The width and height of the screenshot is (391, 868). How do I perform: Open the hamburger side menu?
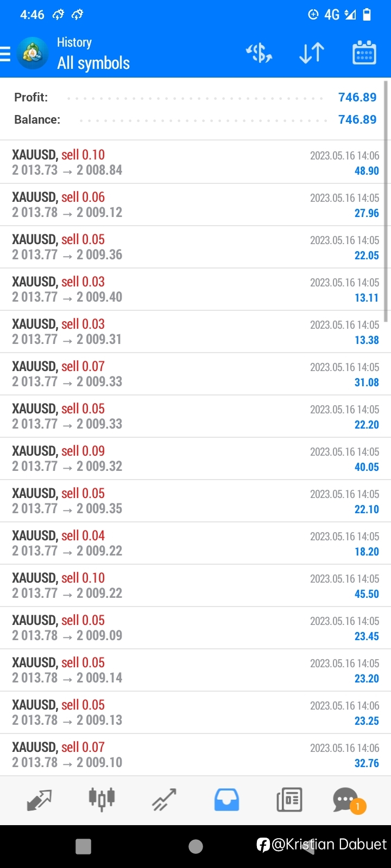point(5,54)
